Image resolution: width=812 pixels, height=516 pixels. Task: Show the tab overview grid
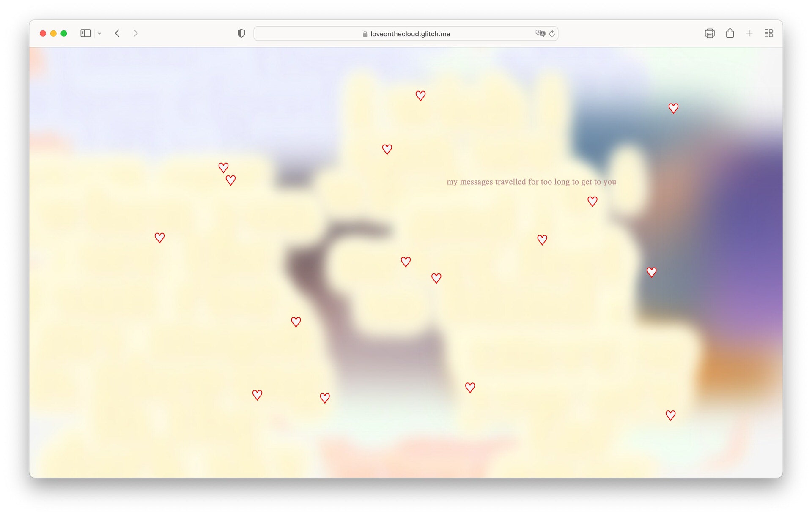click(x=768, y=33)
